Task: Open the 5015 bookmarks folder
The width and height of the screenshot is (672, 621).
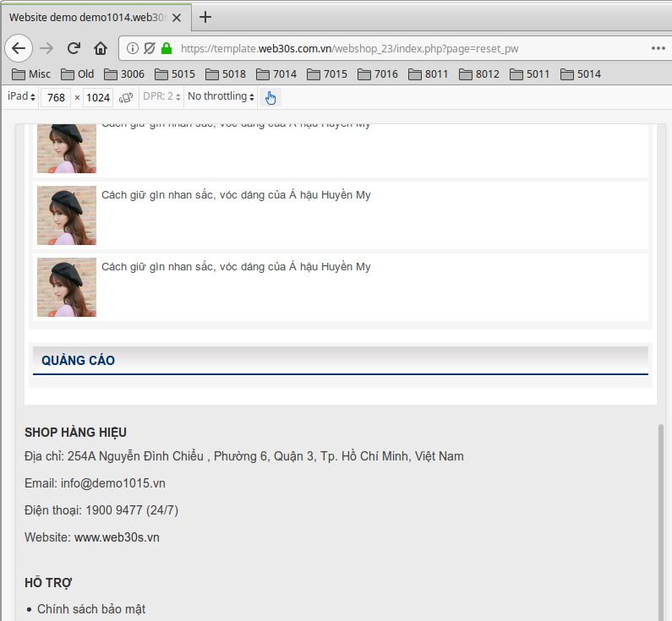Action: point(175,74)
